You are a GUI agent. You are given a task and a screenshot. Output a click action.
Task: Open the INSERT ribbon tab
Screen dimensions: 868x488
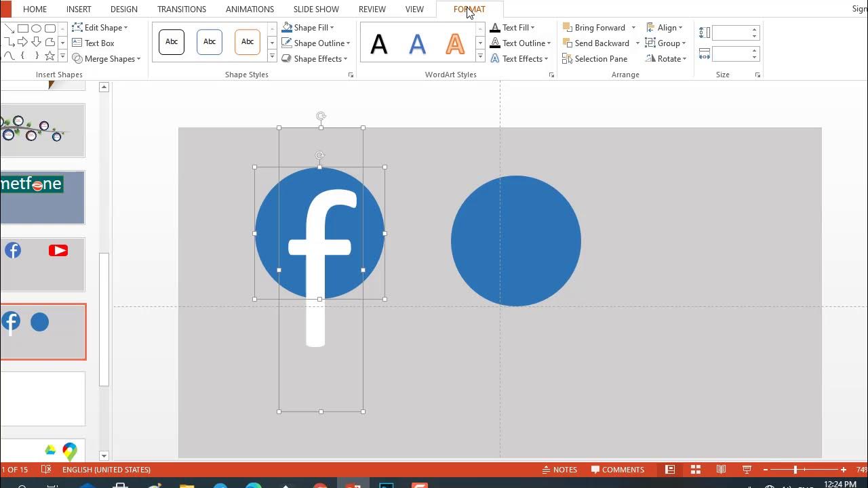tap(79, 9)
